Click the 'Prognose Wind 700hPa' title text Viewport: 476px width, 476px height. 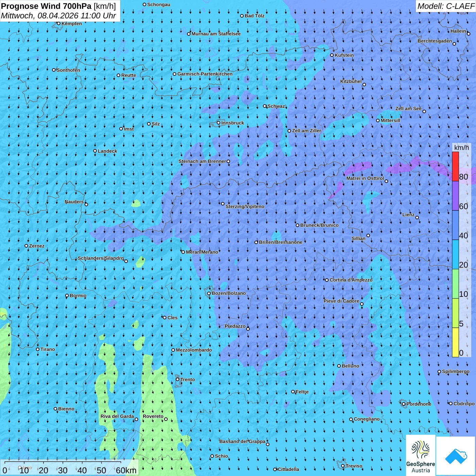tap(47, 6)
